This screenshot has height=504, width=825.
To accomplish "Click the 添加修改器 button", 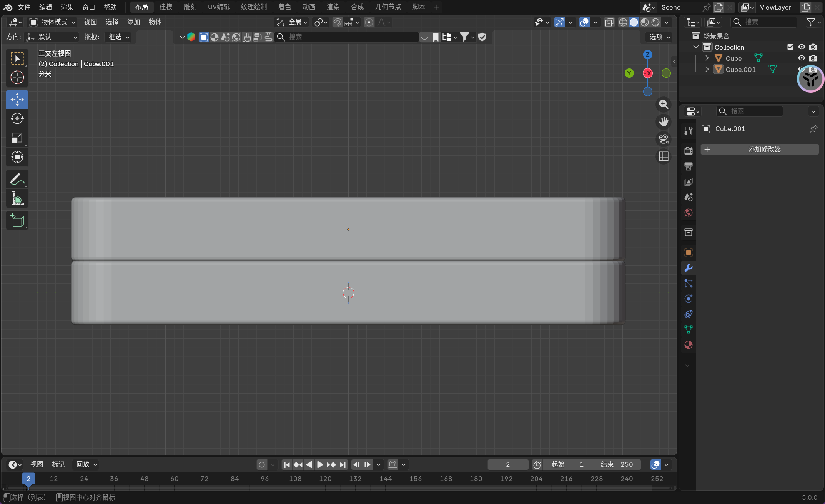I will pyautogui.click(x=759, y=149).
